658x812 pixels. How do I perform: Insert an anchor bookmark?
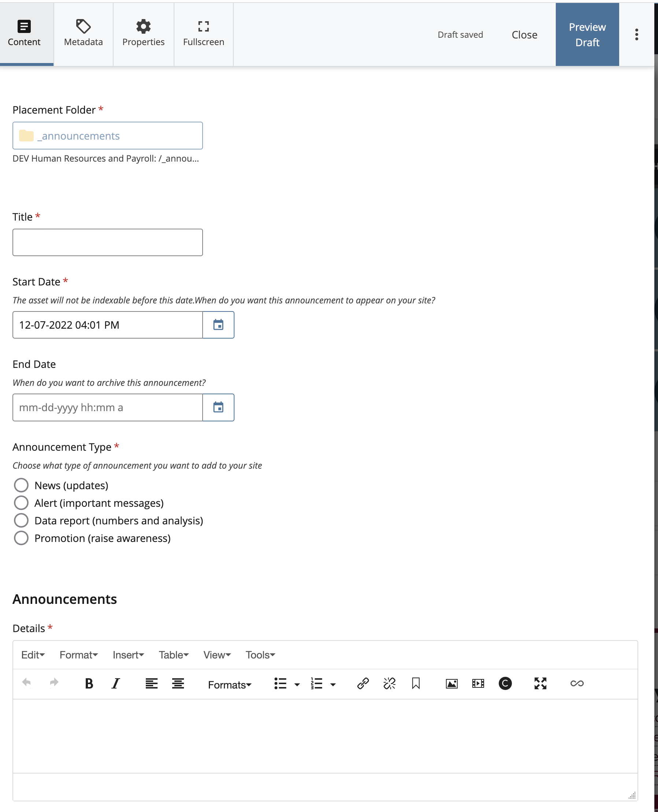tap(416, 683)
